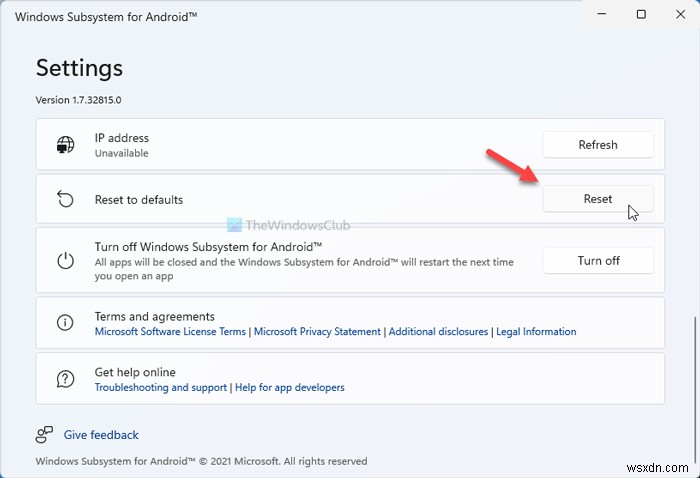Open the Additional disclosures link
Screen dimensions: 700x478
click(438, 332)
